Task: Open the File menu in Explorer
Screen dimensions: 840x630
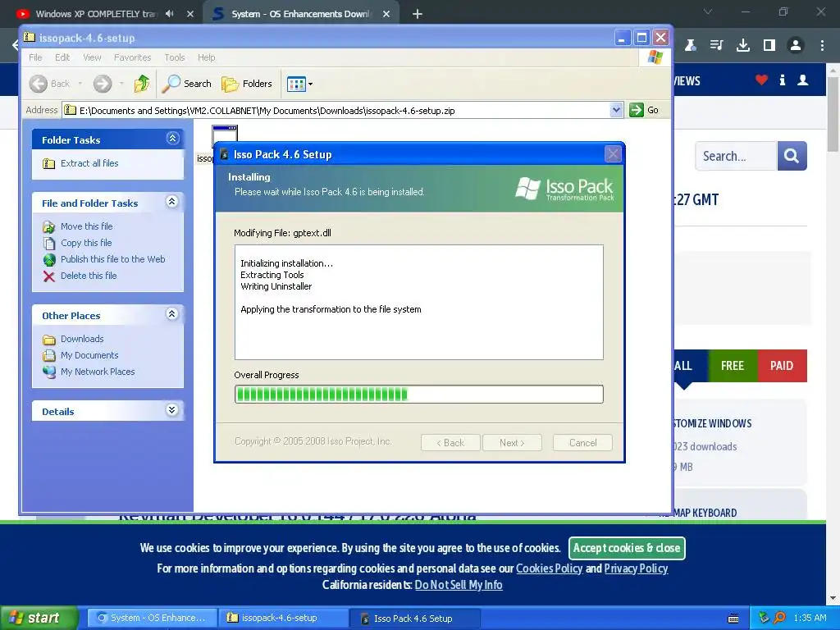Action: [35, 57]
